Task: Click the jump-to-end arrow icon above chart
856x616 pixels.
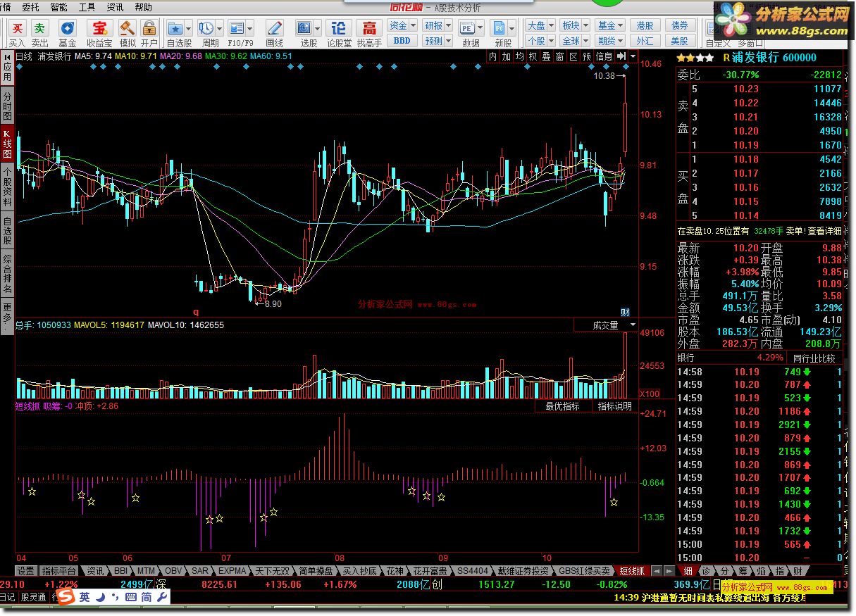Action: [621, 56]
